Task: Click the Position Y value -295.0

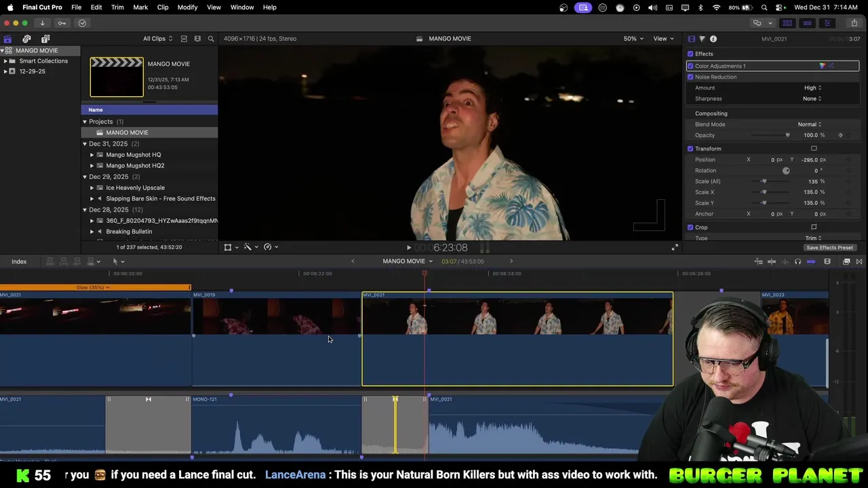Action: point(808,159)
